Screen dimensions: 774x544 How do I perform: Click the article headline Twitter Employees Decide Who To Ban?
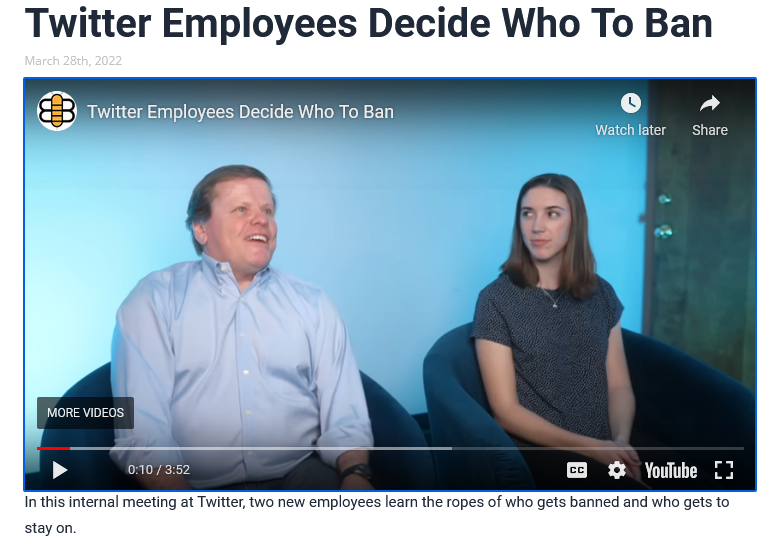369,23
